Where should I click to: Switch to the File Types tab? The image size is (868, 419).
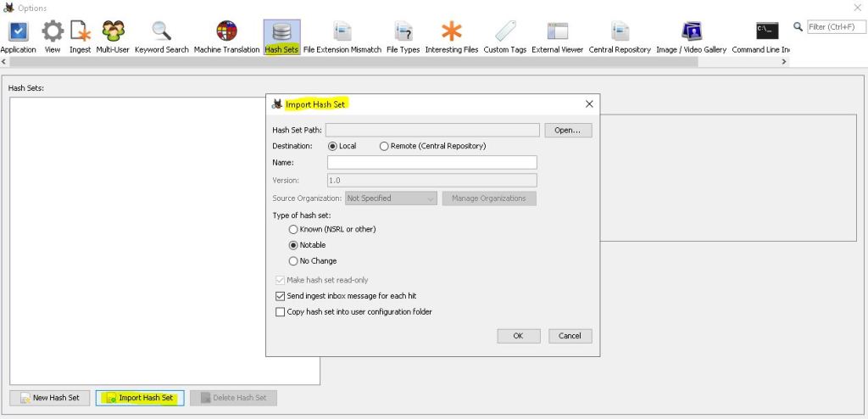403,32
